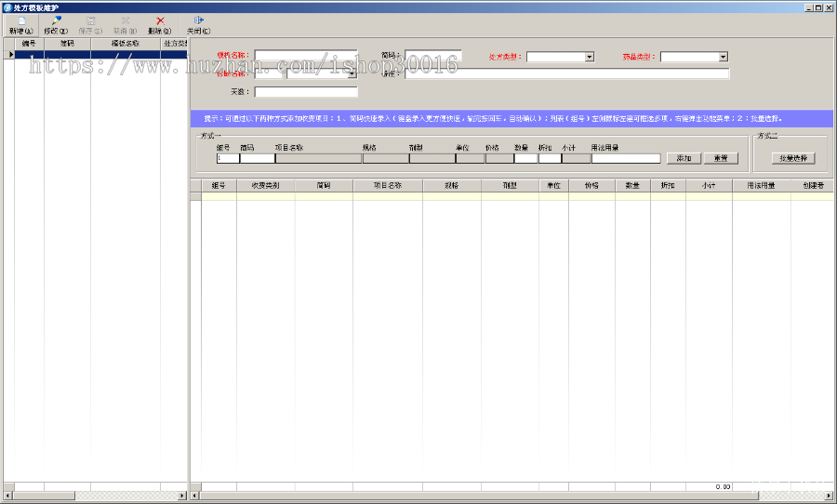Select the highlighted first row in left list
The width and height of the screenshot is (837, 504).
[100, 55]
